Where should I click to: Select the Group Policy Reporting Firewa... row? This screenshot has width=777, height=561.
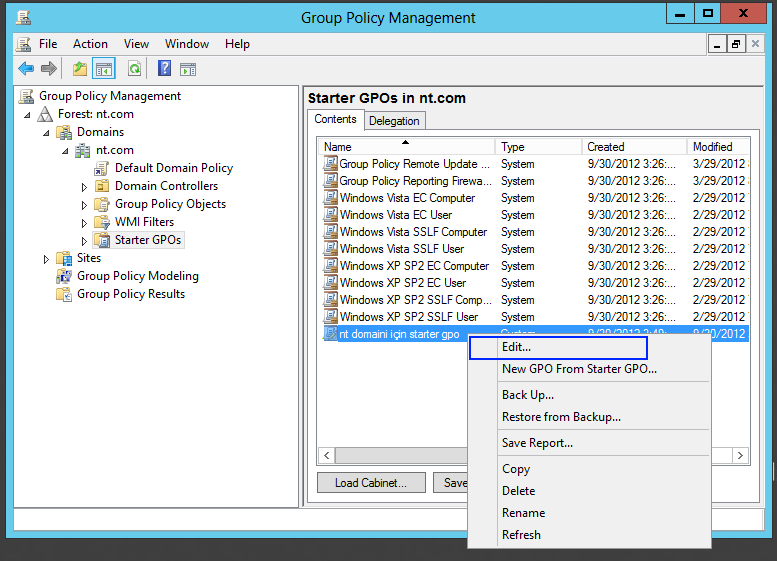[534, 181]
